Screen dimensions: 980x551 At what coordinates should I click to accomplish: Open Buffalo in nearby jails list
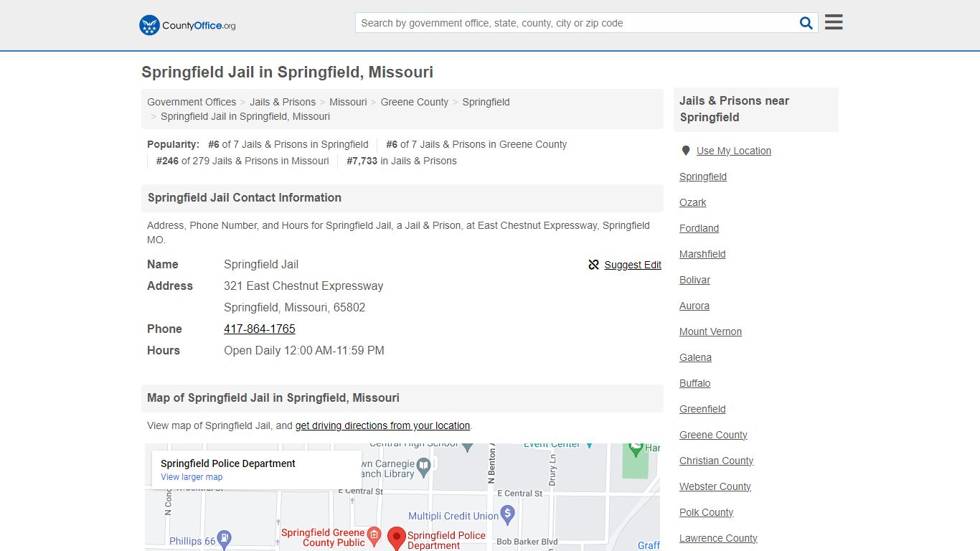coord(694,383)
